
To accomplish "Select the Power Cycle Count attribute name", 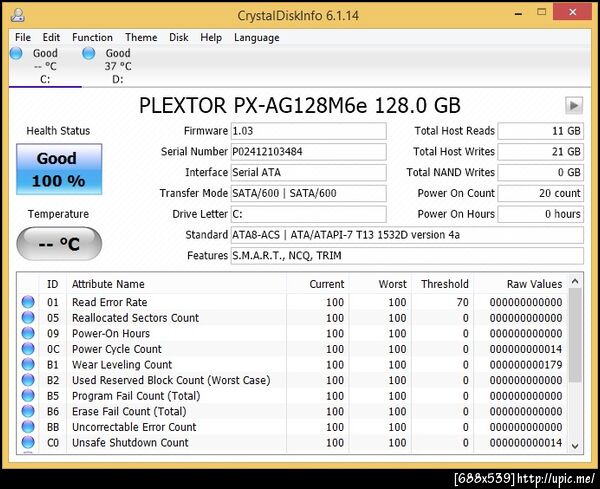I will click(x=117, y=349).
